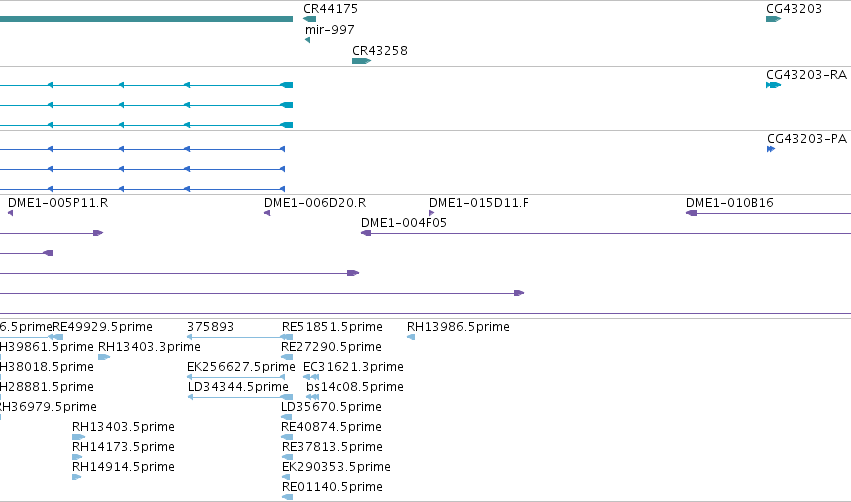Open the CR43258 gene feature
This screenshot has height=502, width=851.
click(361, 61)
